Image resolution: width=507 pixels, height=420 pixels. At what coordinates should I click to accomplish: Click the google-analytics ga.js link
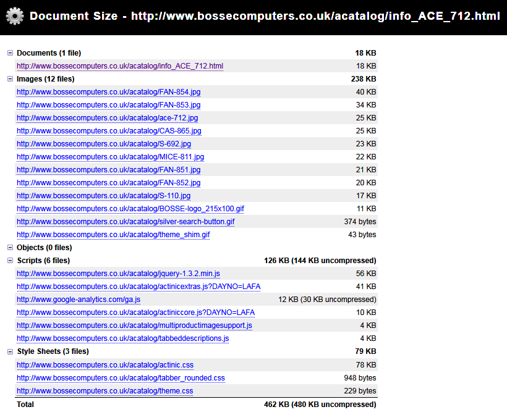(79, 300)
